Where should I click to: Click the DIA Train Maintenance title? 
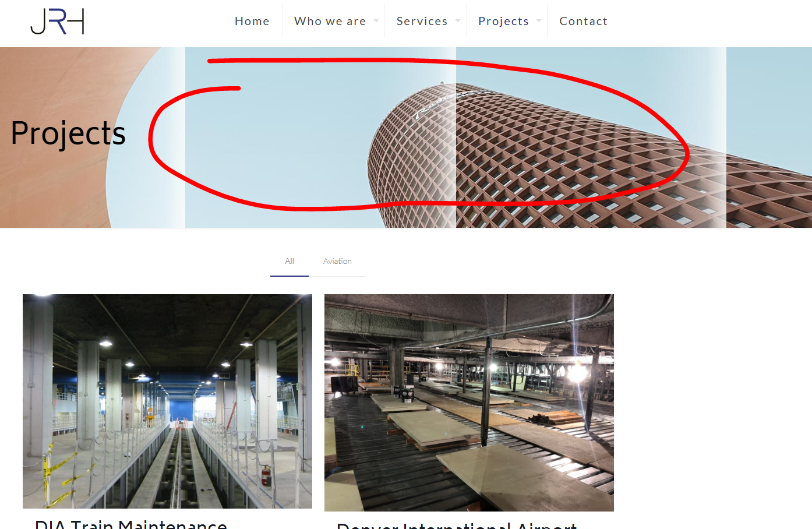[131, 524]
